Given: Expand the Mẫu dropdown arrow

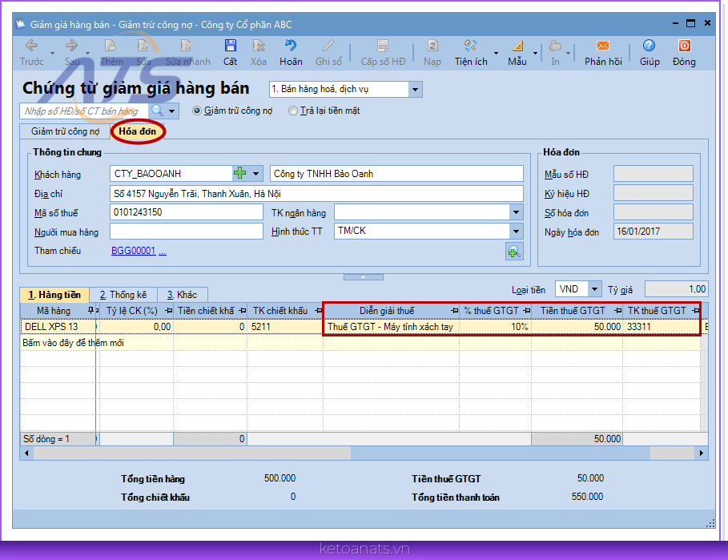Looking at the screenshot, I should tap(535, 53).
